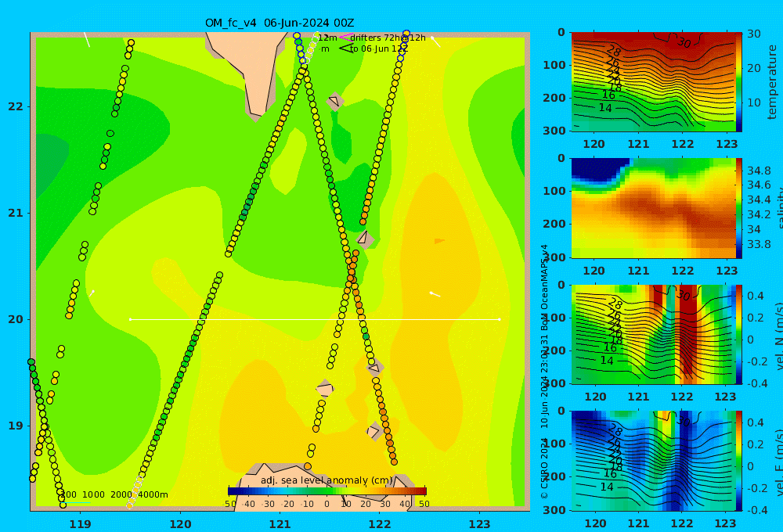This screenshot has width=783, height=532.
Task: Click the 'adj. sea level anomaly (cm)' label
Action: pos(327,480)
